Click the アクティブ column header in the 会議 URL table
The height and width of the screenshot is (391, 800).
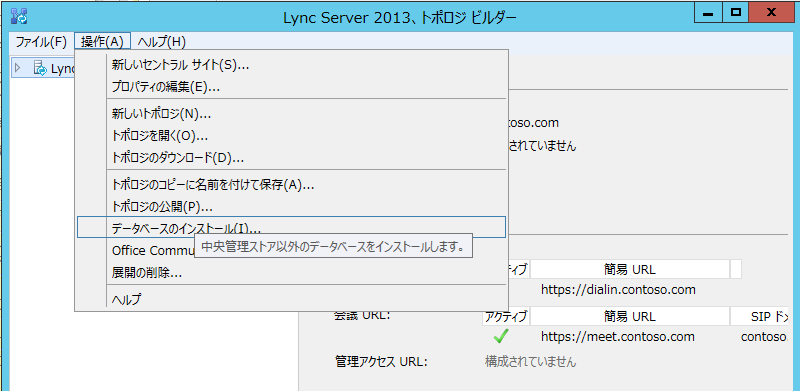[506, 316]
